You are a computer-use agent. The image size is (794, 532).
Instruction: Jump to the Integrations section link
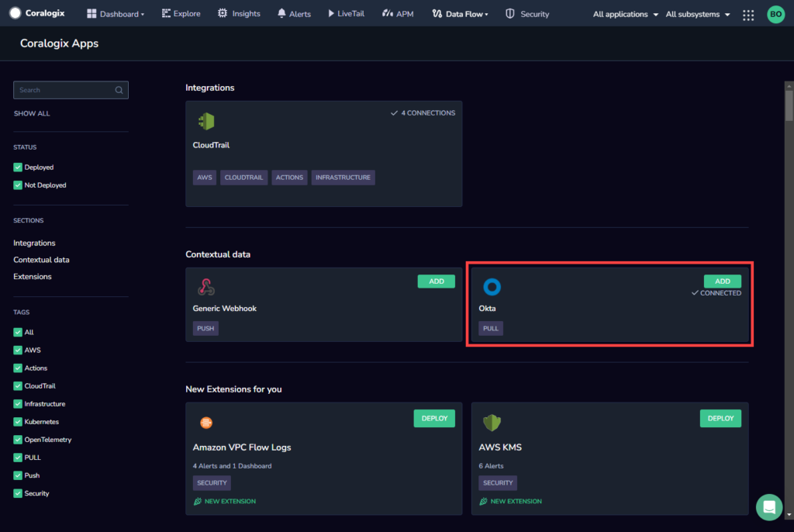34,244
